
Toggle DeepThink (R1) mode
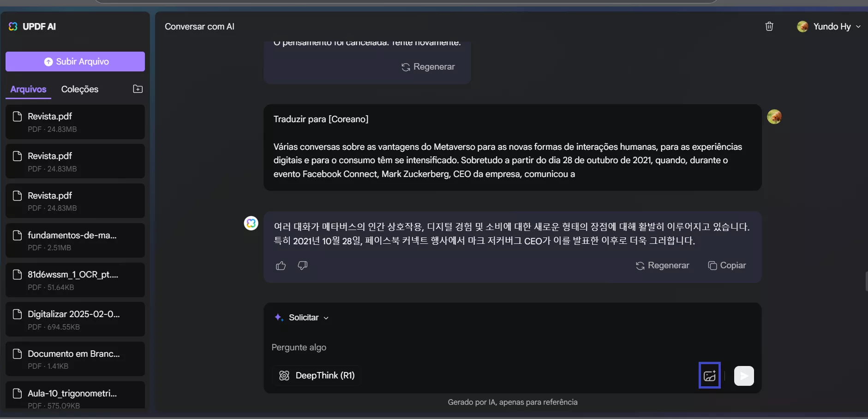[317, 375]
